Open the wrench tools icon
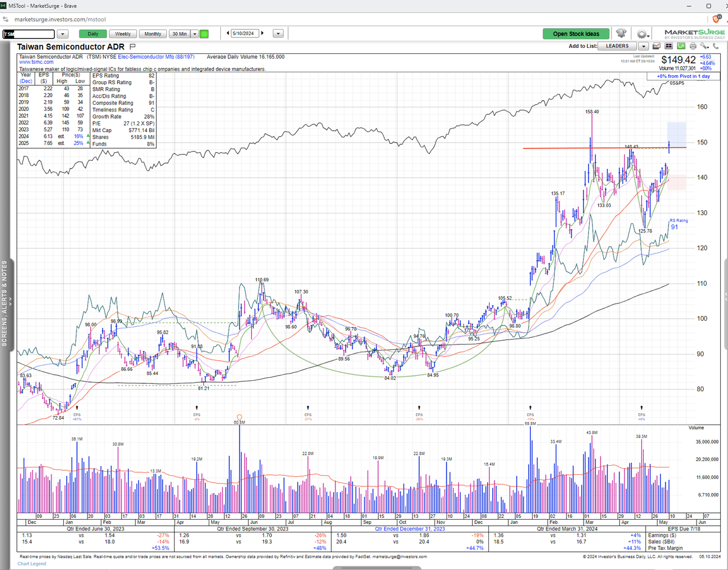Image resolution: width=728 pixels, height=570 pixels. 704,46
